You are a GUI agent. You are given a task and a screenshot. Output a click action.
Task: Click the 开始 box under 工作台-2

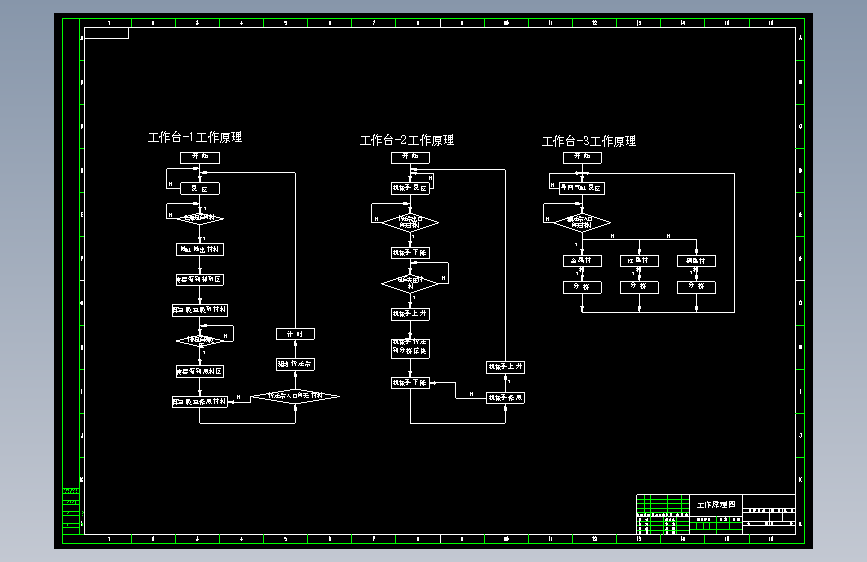coord(410,158)
